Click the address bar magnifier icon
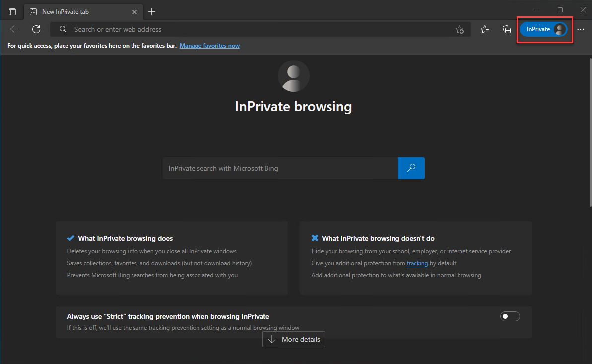 point(63,29)
